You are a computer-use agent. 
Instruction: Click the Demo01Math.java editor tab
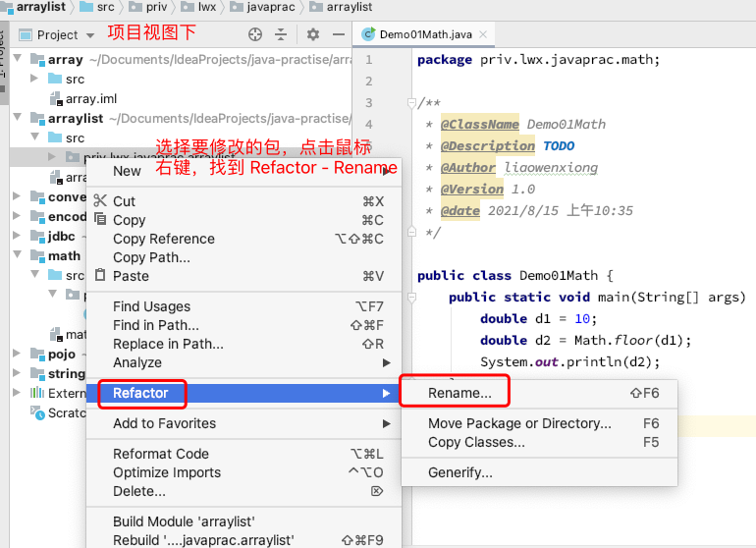[425, 34]
